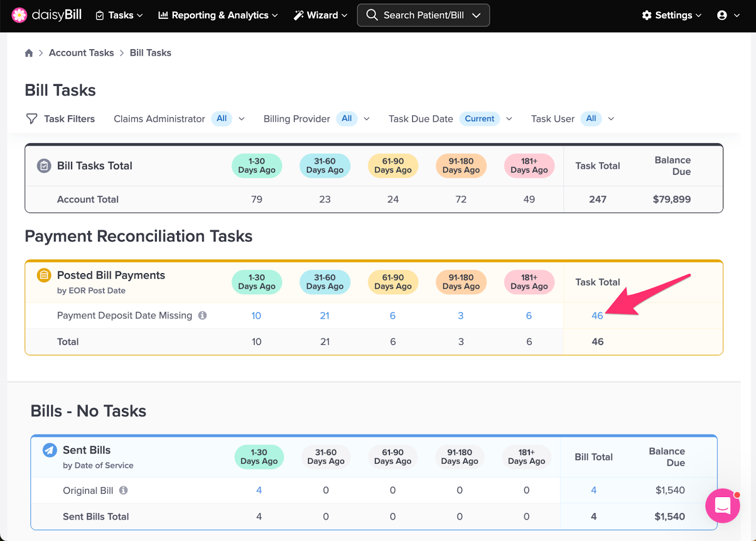Image resolution: width=756 pixels, height=541 pixels.
Task: Click the Task Filters funnel icon
Action: point(32,119)
